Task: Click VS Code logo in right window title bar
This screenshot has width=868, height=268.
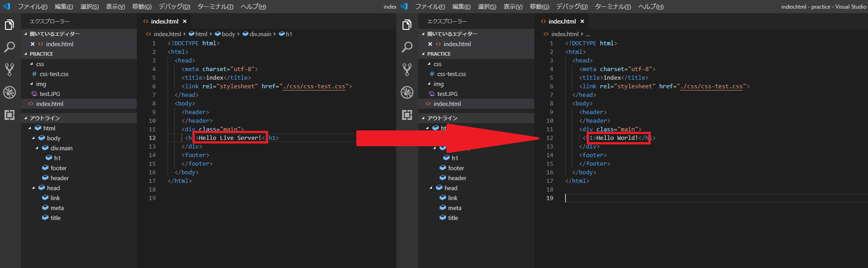Action: click(404, 6)
